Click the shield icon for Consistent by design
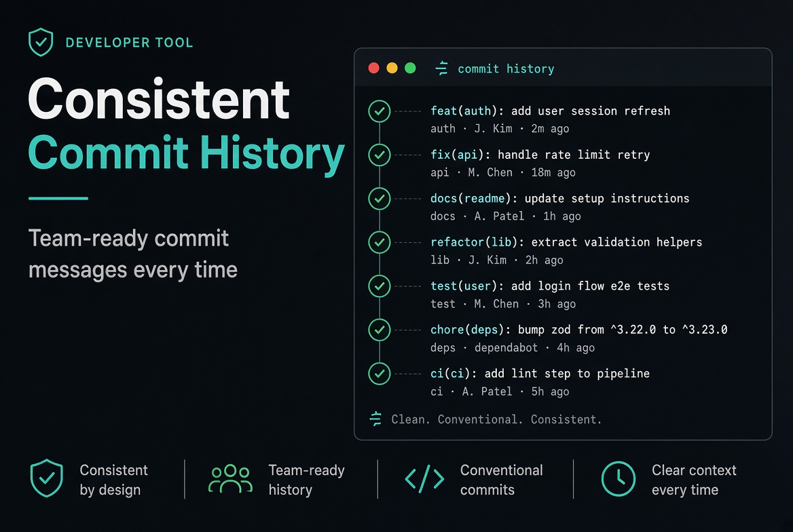793x532 pixels. 47,478
